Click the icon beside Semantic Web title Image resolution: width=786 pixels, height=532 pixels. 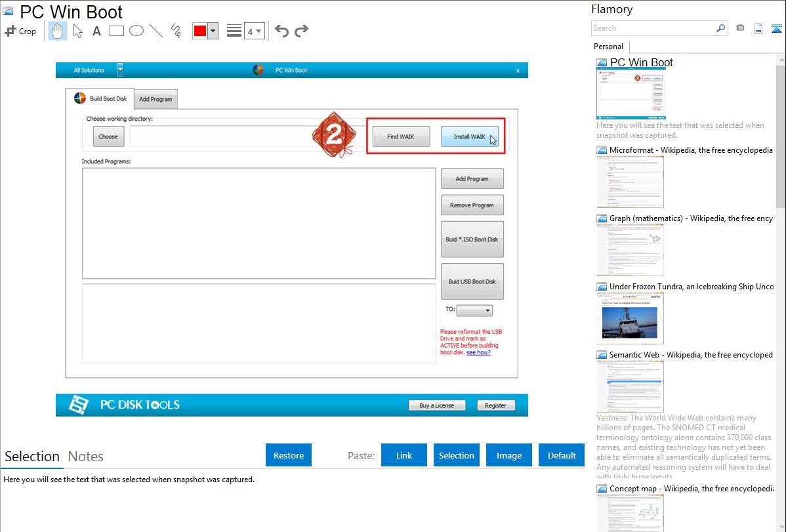[602, 355]
